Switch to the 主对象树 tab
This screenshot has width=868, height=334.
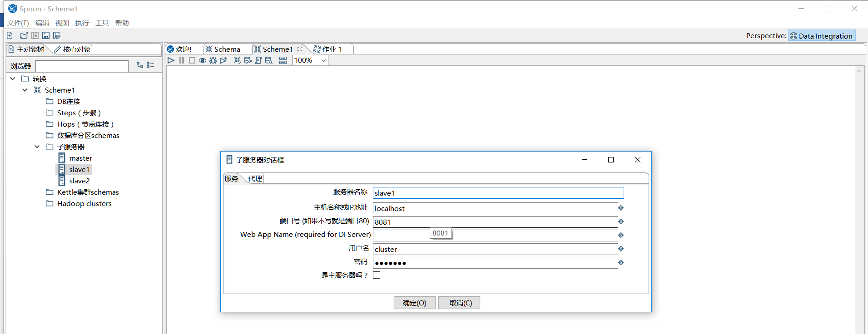[27, 49]
